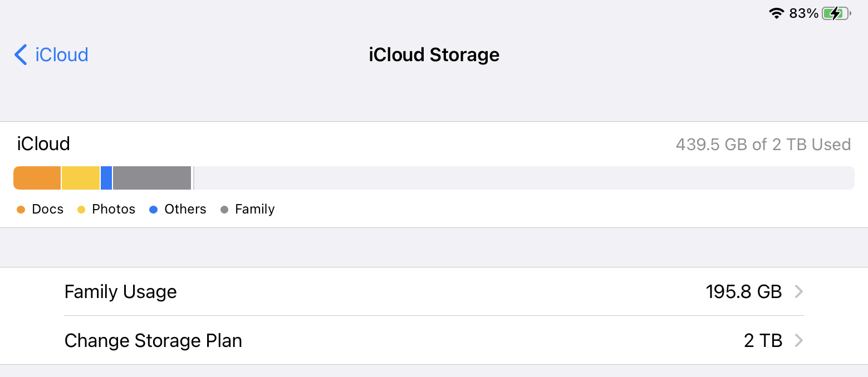This screenshot has height=377, width=868.
Task: Select blue Others segment in storage bar
Action: click(106, 178)
